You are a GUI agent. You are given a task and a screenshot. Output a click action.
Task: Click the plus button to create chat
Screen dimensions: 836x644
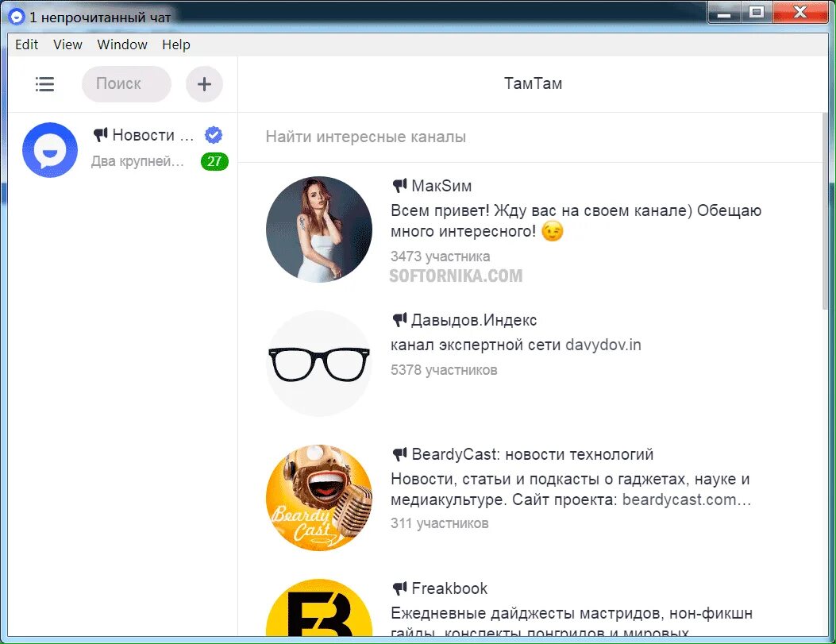click(x=204, y=84)
